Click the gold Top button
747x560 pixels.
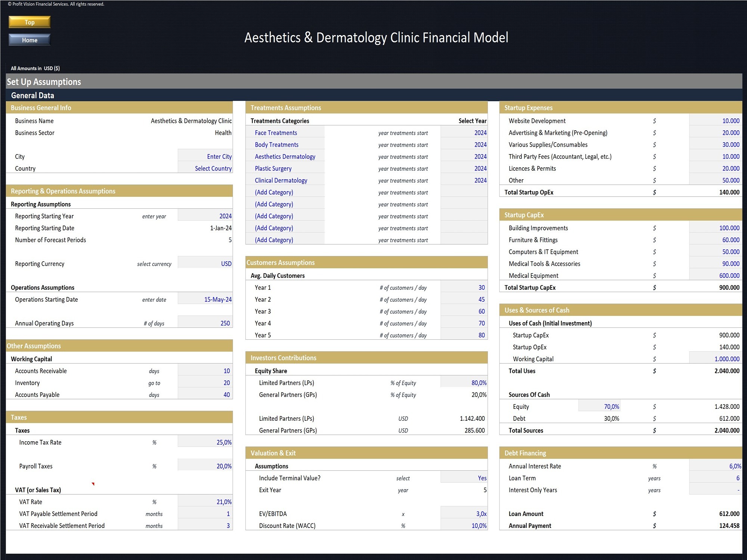[x=30, y=22]
